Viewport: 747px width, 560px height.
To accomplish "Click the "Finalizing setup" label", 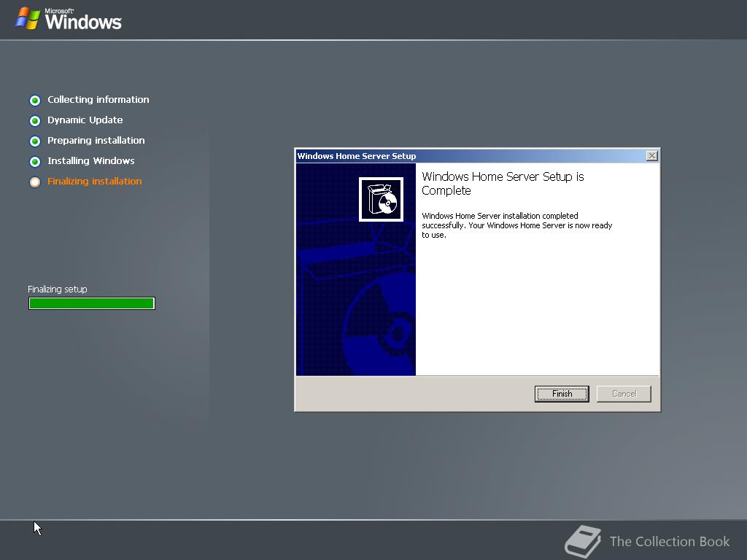I will 57,289.
